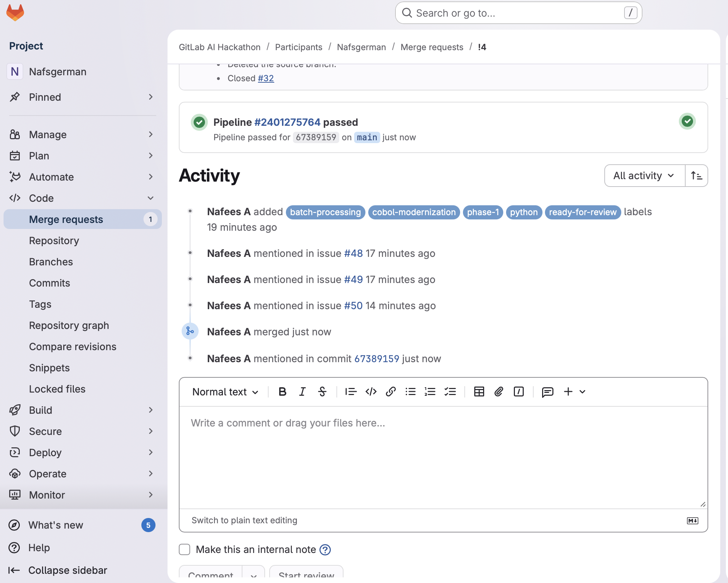Insert a link via toolbar icon
Screen dimensions: 728x583
pyautogui.click(x=391, y=391)
